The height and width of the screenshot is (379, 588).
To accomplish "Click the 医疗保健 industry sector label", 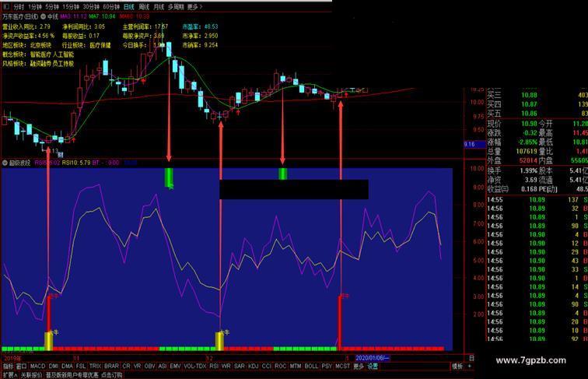I will (x=100, y=45).
